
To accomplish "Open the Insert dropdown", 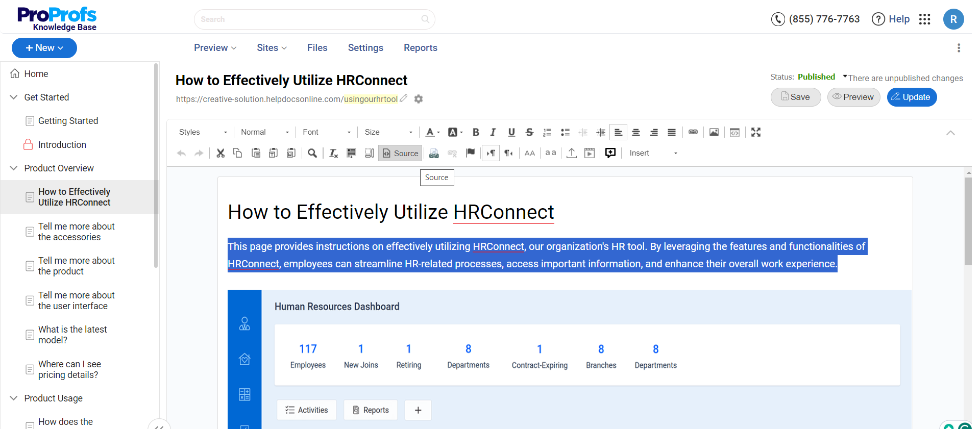I will pyautogui.click(x=653, y=153).
